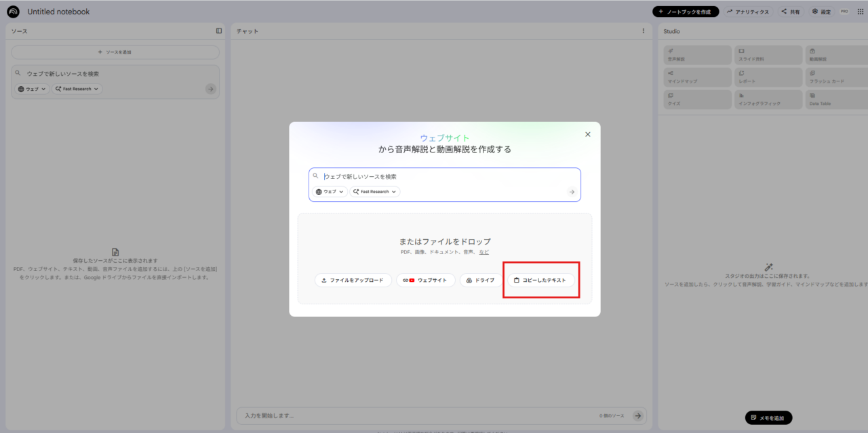The image size is (868, 433).
Task: Click the コピーしたテキスト button
Action: 540,280
